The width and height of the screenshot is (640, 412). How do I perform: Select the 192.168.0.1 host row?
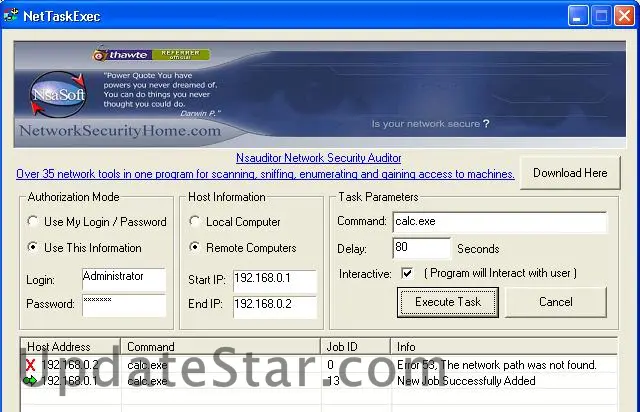pyautogui.click(x=318, y=381)
